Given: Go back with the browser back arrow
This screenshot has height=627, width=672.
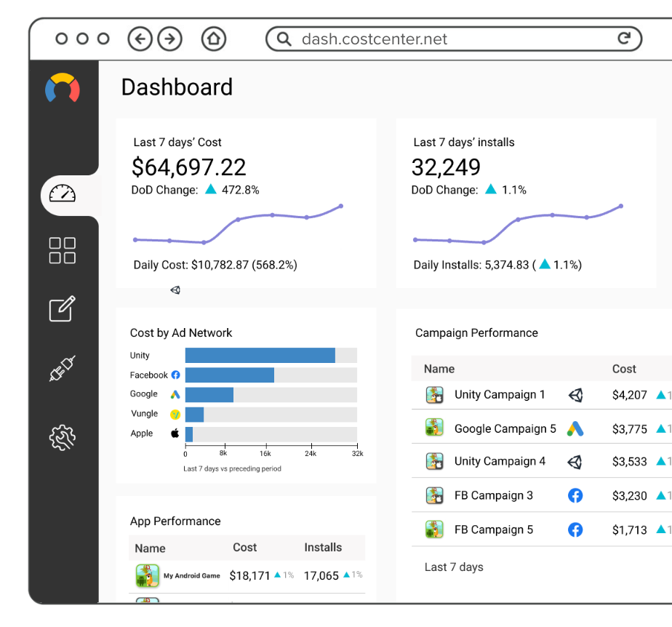Looking at the screenshot, I should [x=140, y=39].
